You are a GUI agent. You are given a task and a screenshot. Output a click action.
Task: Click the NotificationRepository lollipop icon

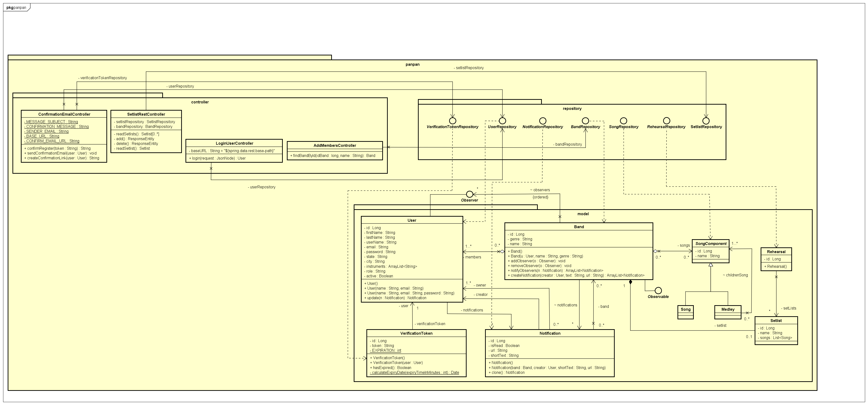coord(543,121)
